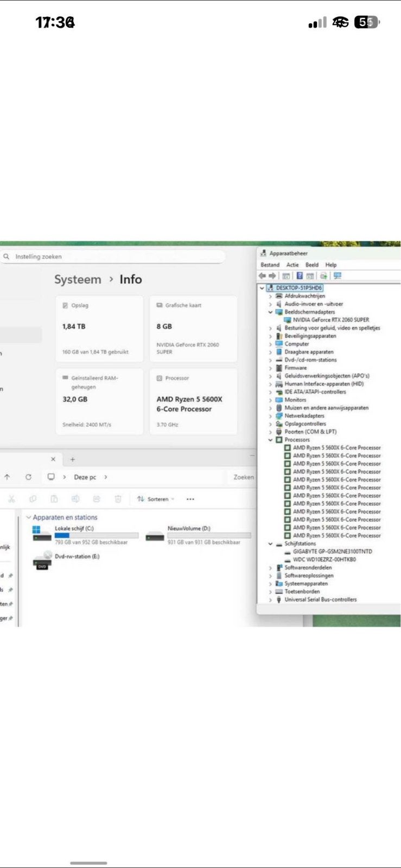
Task: Click the Firmware category icon
Action: tap(279, 368)
